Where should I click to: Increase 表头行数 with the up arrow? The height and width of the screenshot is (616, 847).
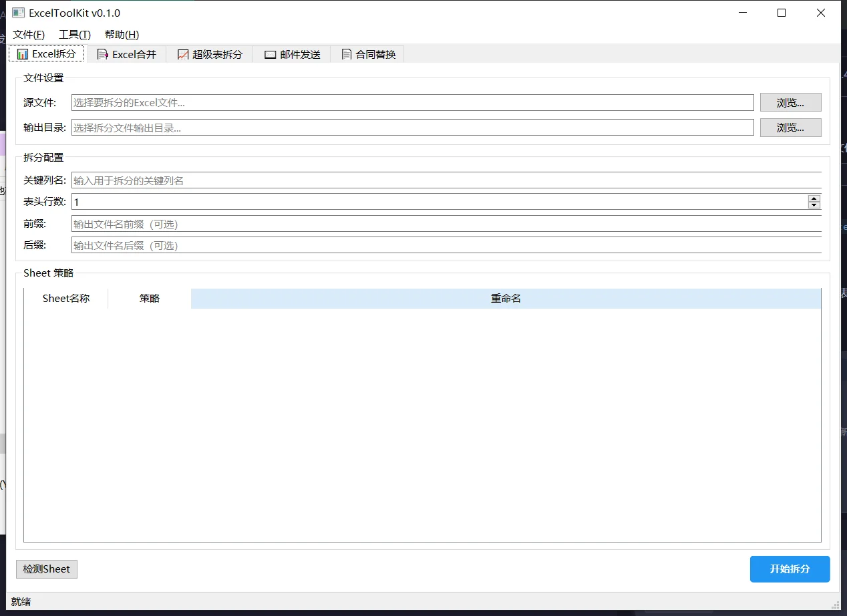(814, 198)
